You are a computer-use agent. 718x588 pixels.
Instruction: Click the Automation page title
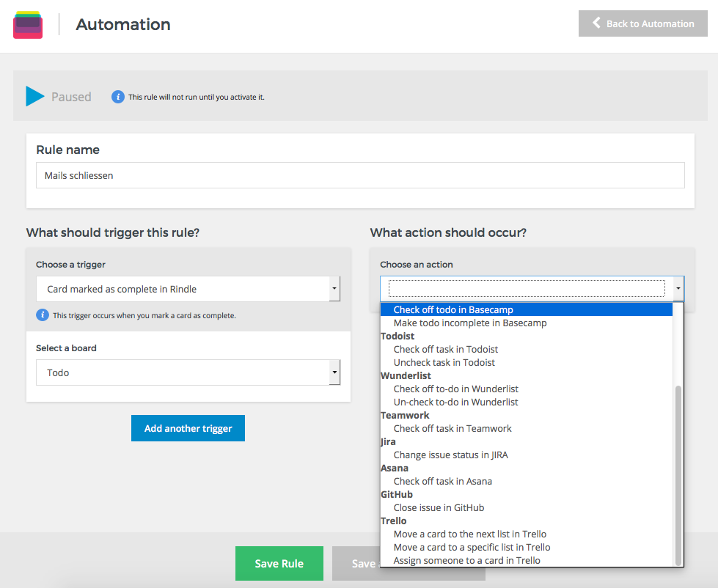[x=123, y=24]
